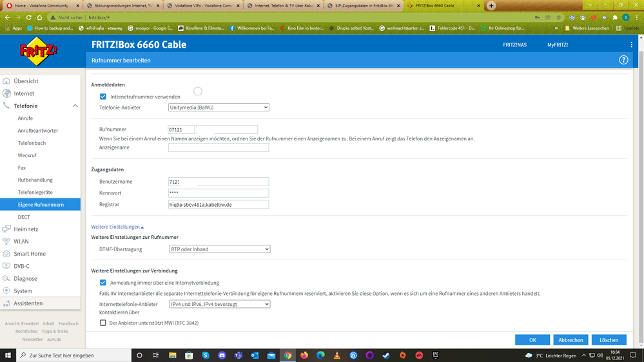Open FRITZ!NAS link in header

[514, 44]
